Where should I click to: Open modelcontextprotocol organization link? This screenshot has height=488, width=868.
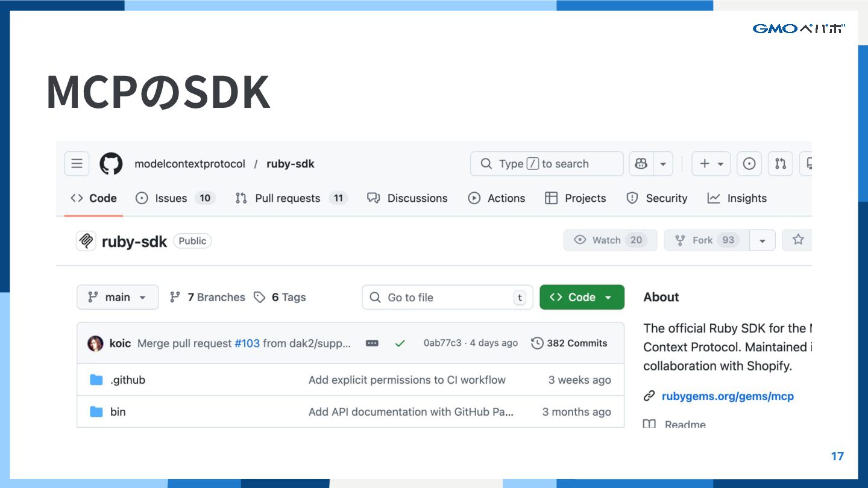pos(190,164)
